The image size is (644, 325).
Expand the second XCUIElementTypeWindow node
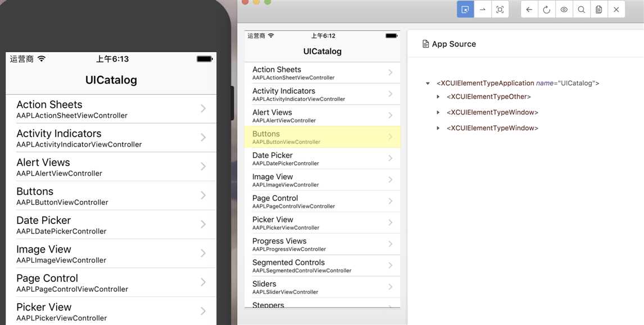coord(438,128)
